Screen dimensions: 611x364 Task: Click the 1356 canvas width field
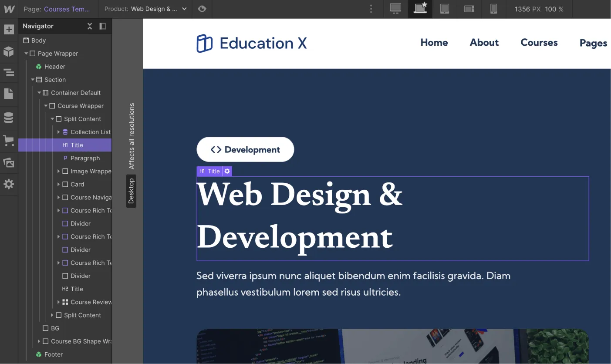523,9
